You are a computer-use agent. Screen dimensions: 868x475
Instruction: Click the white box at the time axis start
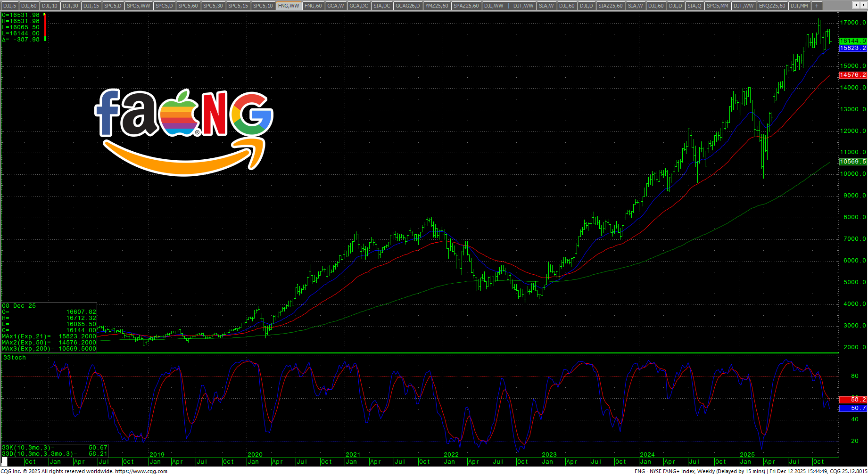click(x=5, y=462)
